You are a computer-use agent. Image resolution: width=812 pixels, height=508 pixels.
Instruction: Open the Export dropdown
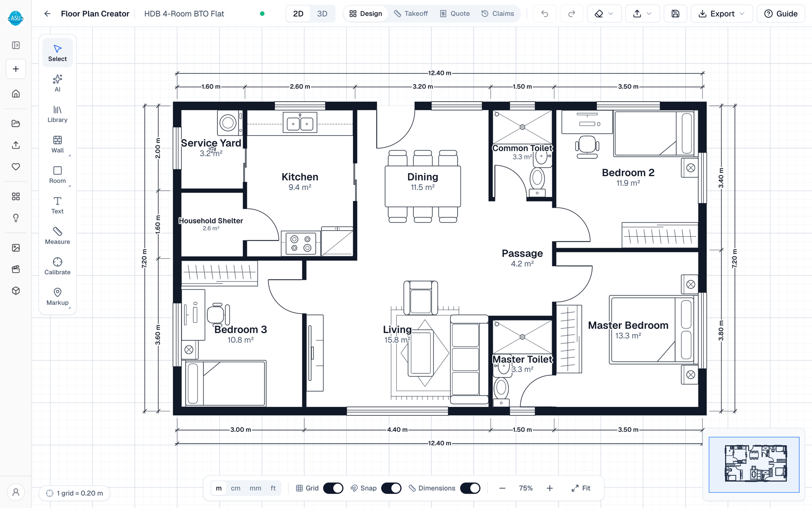click(x=721, y=14)
